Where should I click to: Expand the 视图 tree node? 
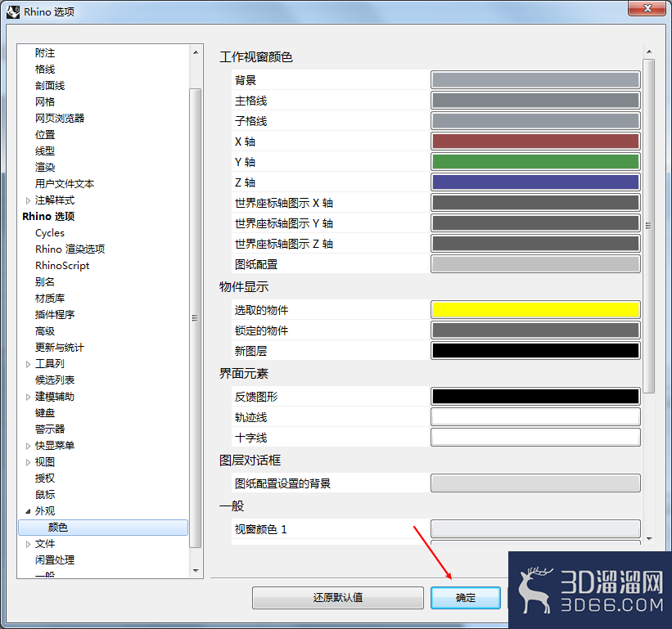click(28, 462)
